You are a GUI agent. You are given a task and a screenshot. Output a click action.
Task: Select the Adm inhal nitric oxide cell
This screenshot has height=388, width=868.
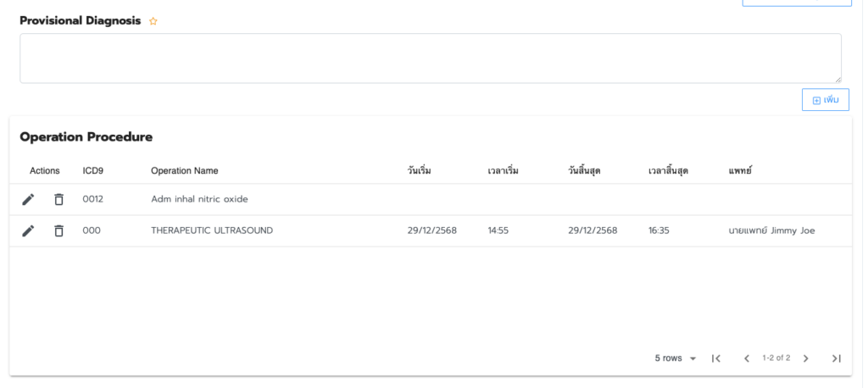coord(199,199)
